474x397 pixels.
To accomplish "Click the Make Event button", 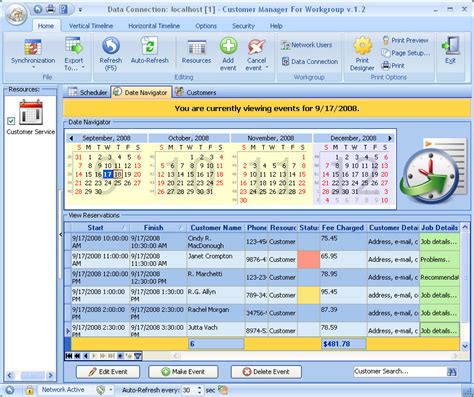I will [183, 372].
